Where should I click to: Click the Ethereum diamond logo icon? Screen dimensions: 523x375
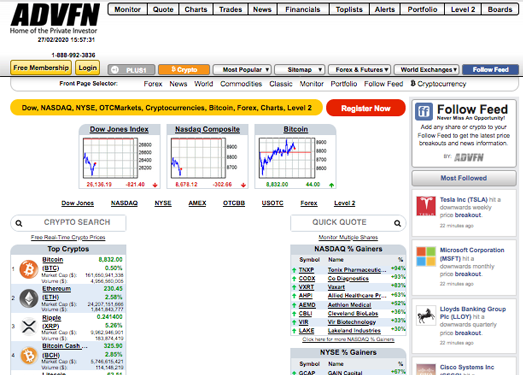[29, 298]
